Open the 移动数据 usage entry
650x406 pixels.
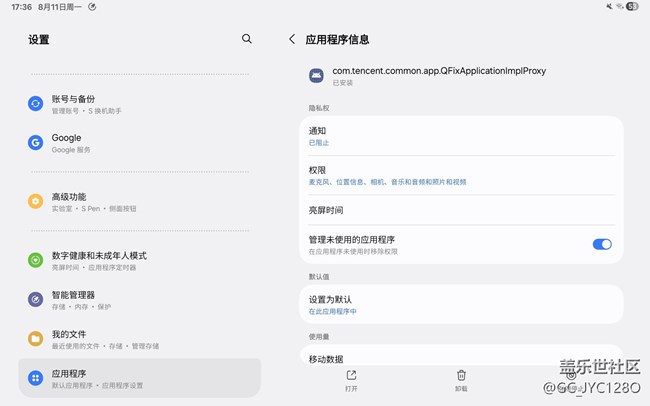point(460,358)
